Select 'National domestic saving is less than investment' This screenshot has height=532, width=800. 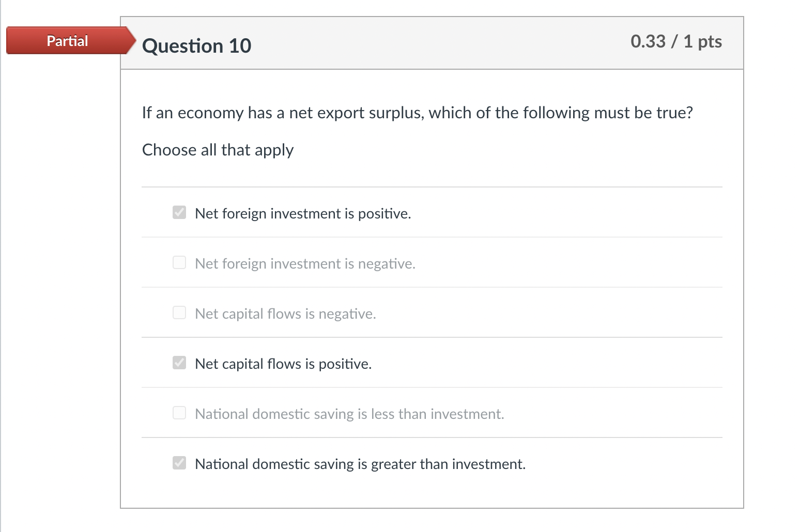179,413
